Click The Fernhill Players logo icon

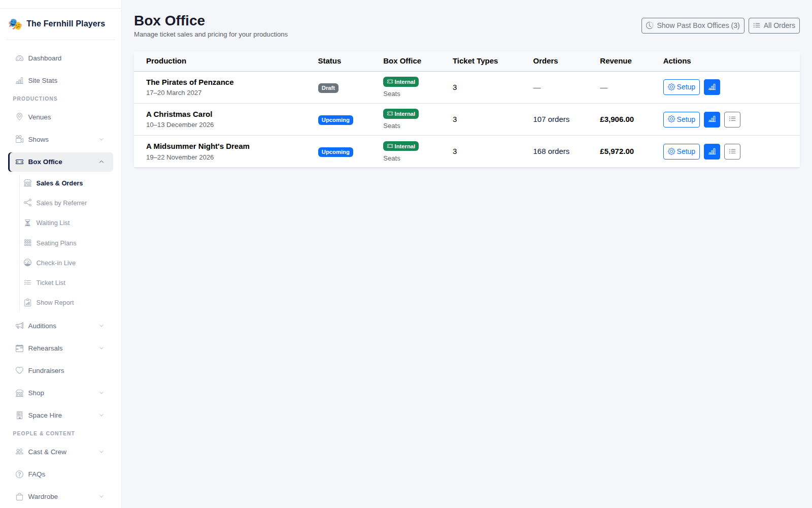[x=15, y=24]
